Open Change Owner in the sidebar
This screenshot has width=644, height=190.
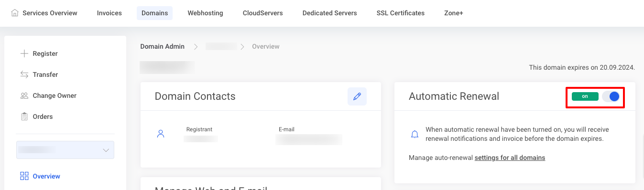[x=55, y=95]
